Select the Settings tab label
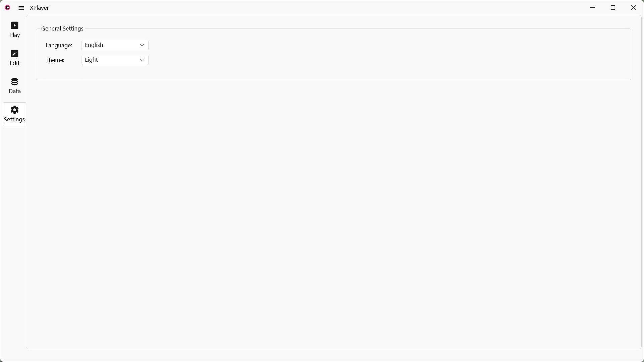The height and width of the screenshot is (362, 644). coord(14,120)
